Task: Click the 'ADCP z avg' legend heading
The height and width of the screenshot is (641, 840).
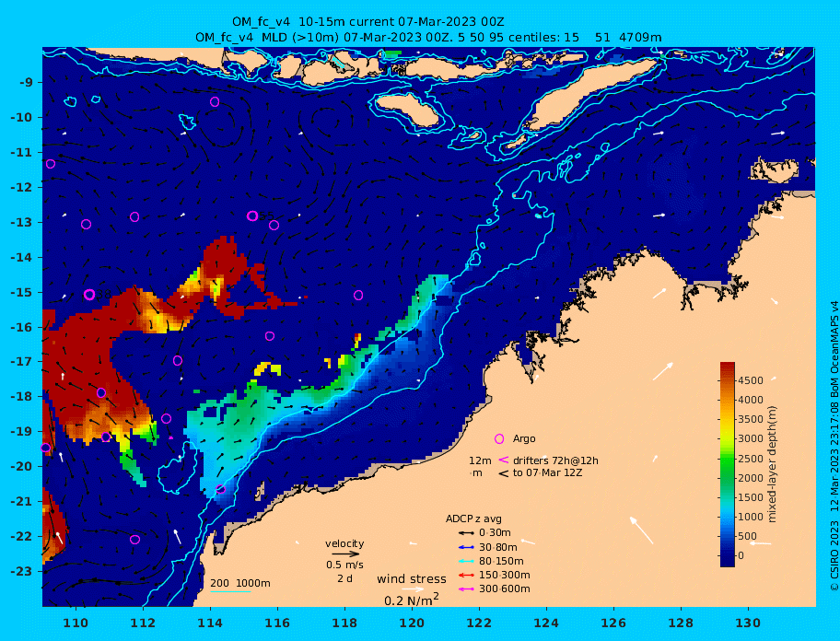Action: [x=473, y=519]
